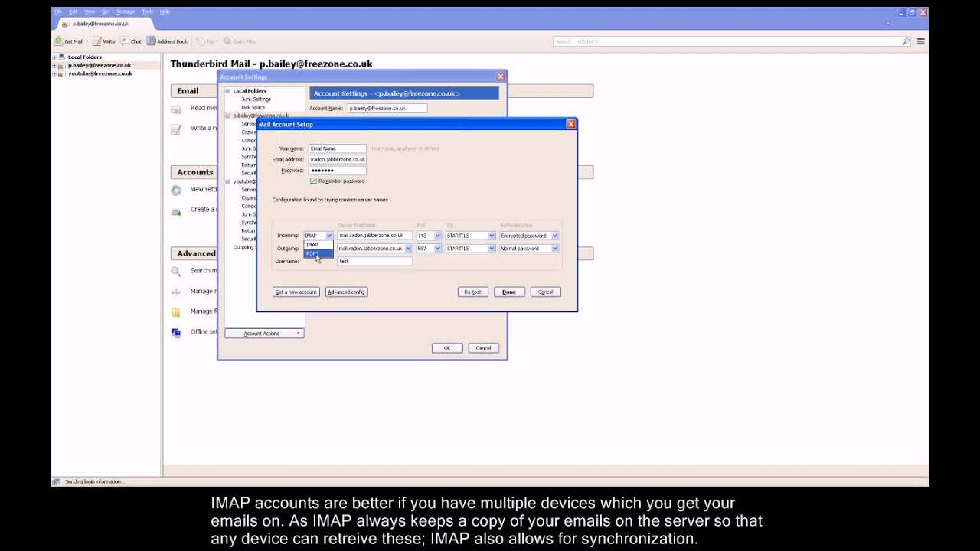The image size is (980, 551).
Task: Click Cancel in Account Settings window
Action: click(x=483, y=348)
